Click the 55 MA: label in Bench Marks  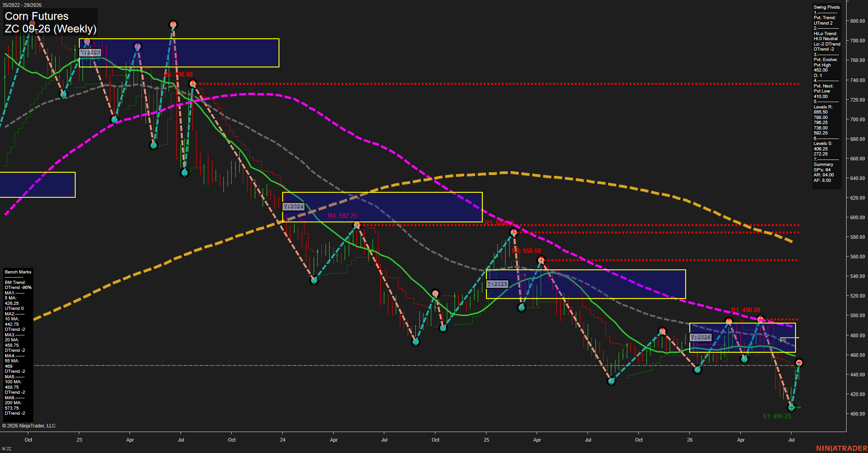pos(12,361)
